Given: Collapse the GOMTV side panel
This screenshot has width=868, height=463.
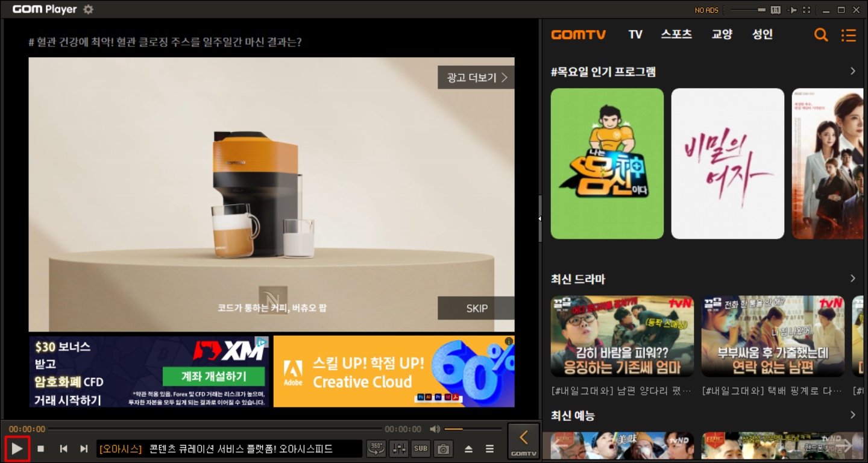Looking at the screenshot, I should 524,441.
